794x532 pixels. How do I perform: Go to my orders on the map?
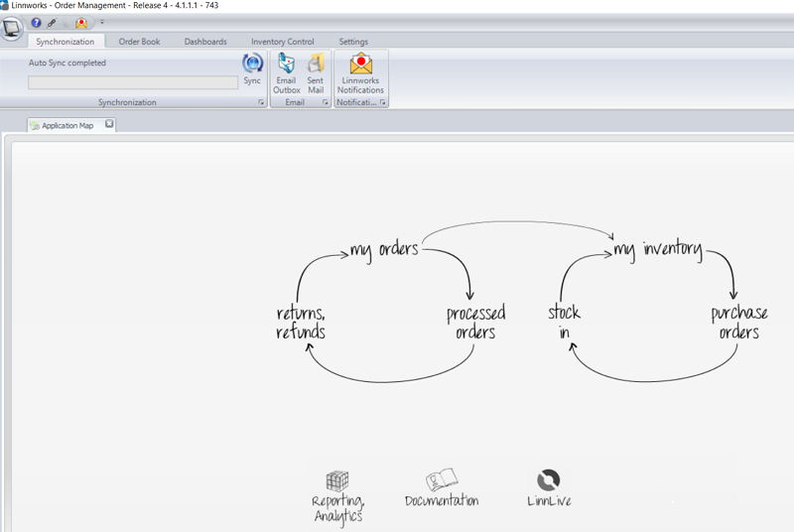384,249
